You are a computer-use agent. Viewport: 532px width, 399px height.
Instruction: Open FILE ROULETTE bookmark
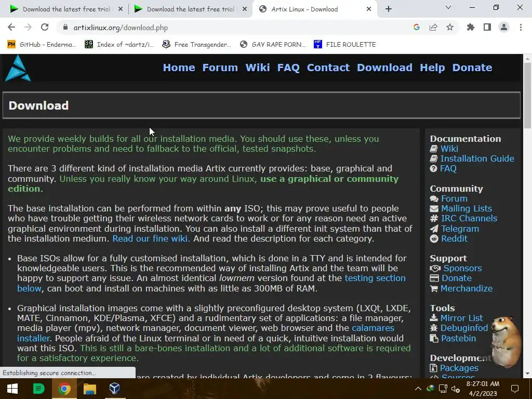[345, 45]
